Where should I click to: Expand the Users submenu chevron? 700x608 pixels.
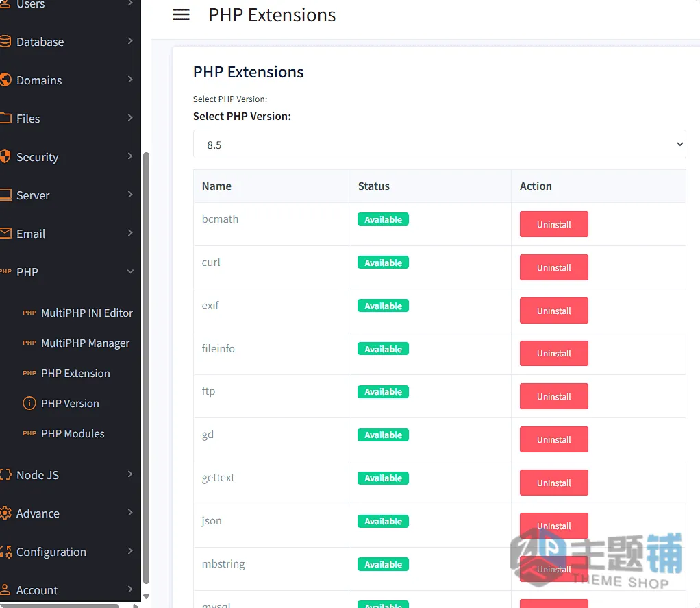(130, 3)
